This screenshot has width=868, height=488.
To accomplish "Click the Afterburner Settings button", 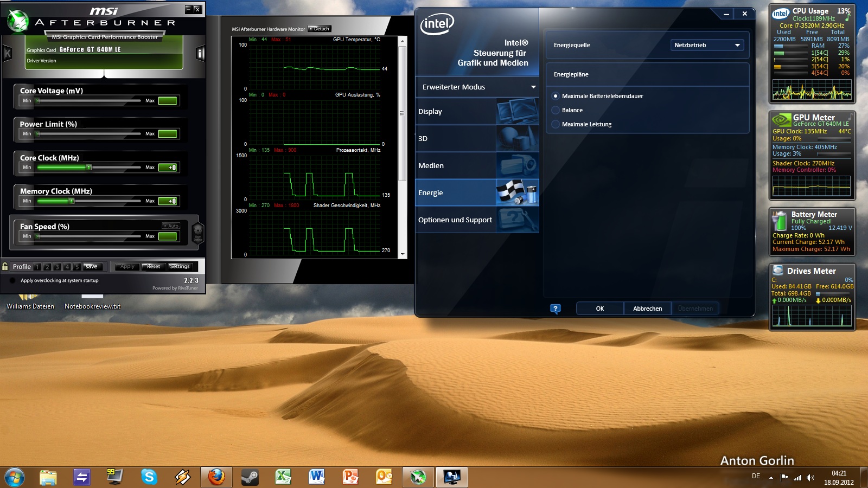I will 180,266.
